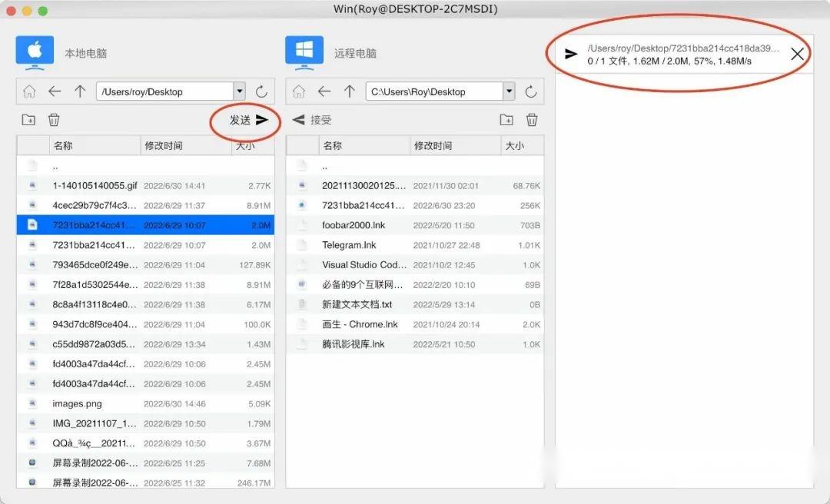Refresh the local file list

point(260,91)
